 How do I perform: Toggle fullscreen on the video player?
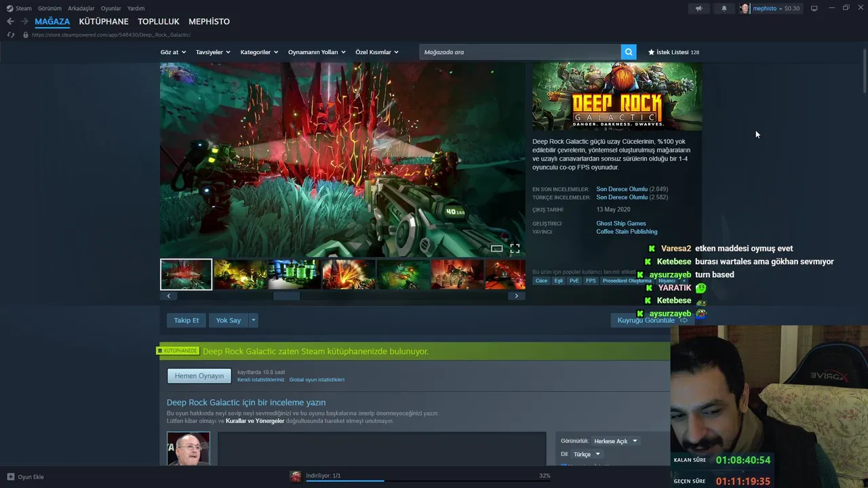[x=515, y=249]
